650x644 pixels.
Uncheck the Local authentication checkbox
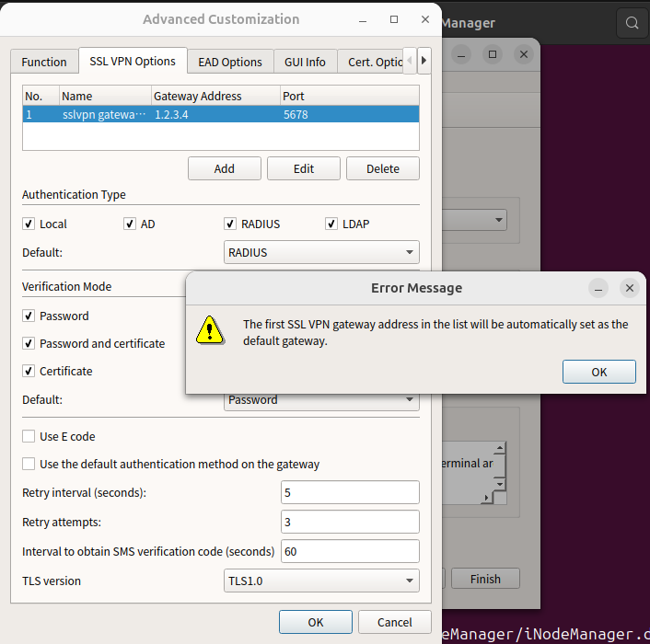(x=29, y=224)
